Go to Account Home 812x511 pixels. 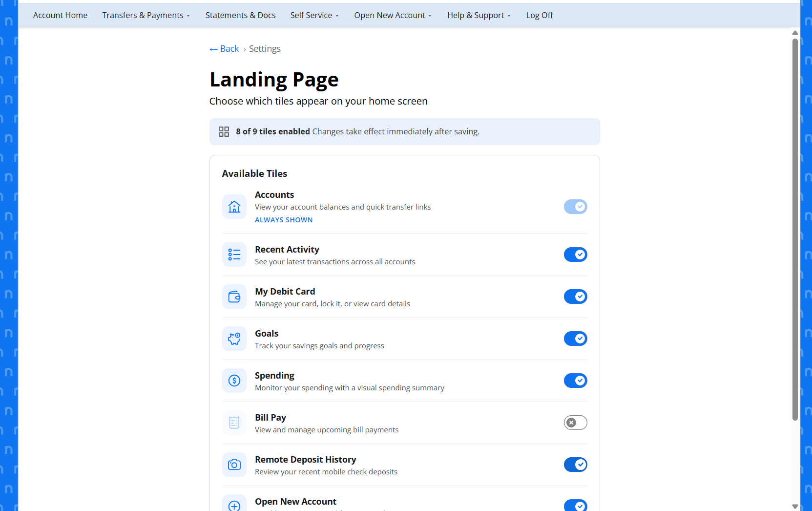61,15
